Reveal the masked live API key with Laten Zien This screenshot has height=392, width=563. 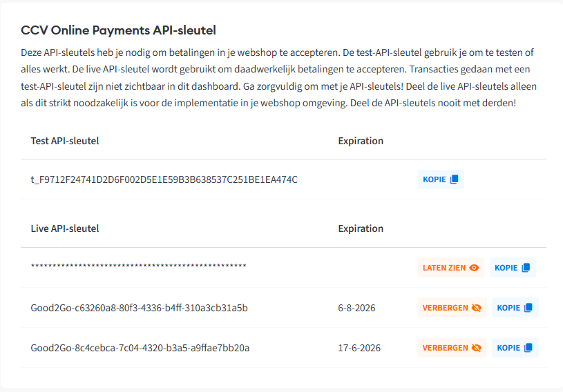(x=450, y=268)
